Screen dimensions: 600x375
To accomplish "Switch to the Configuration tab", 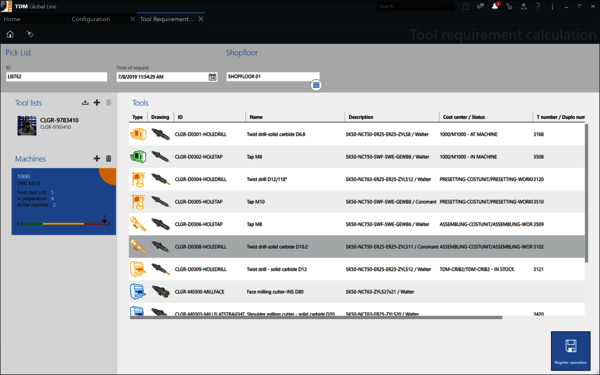I will pyautogui.click(x=91, y=19).
